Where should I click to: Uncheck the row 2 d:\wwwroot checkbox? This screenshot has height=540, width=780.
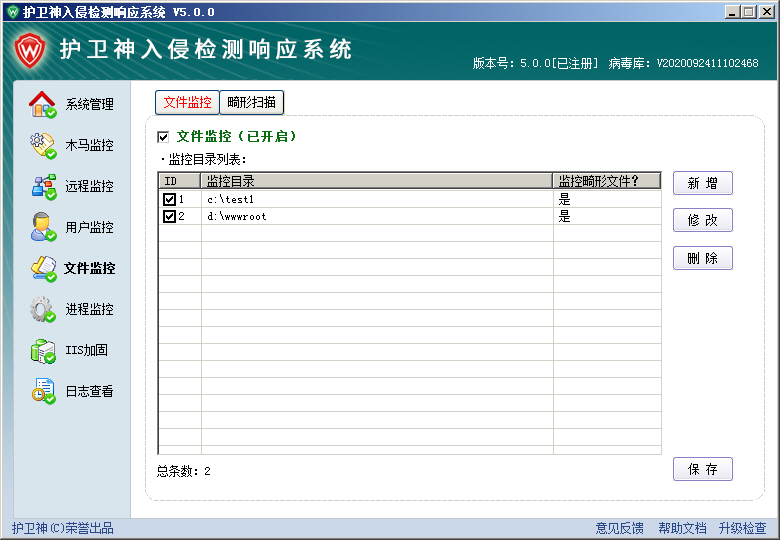point(169,216)
